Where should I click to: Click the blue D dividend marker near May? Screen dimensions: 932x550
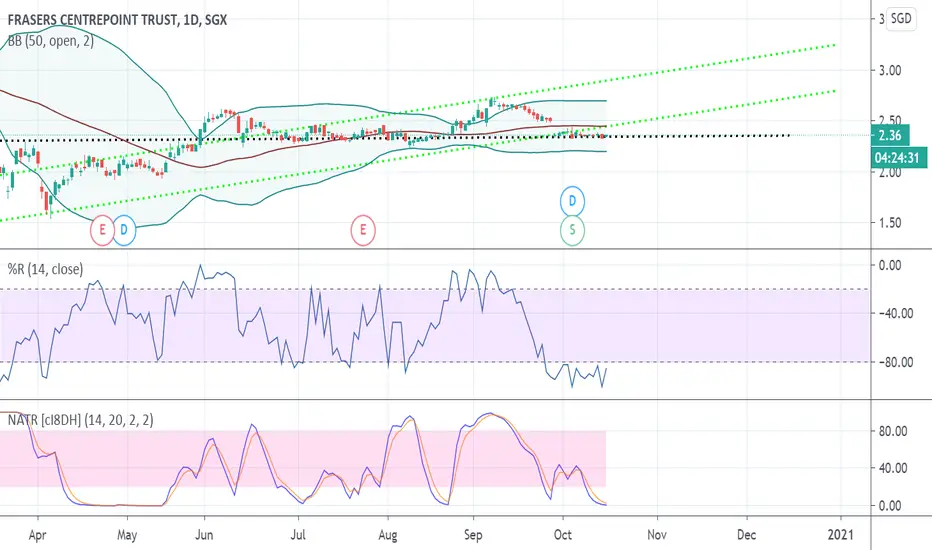[x=124, y=230]
